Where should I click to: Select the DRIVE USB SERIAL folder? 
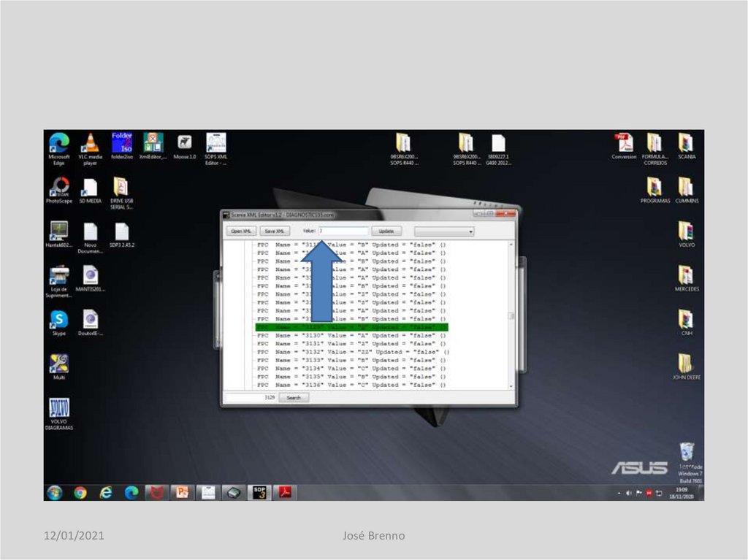coord(122,193)
